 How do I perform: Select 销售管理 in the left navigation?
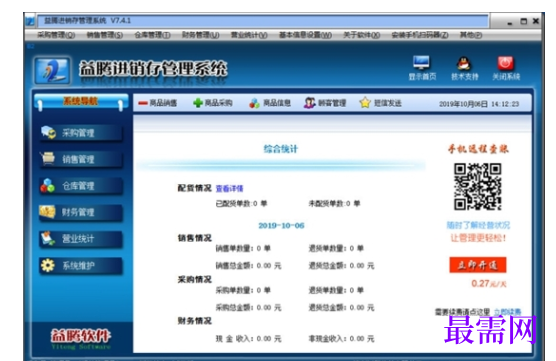(81, 159)
